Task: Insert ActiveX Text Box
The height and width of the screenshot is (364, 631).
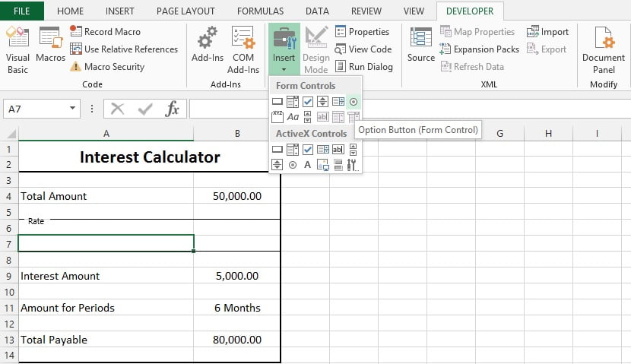Action: pos(338,150)
